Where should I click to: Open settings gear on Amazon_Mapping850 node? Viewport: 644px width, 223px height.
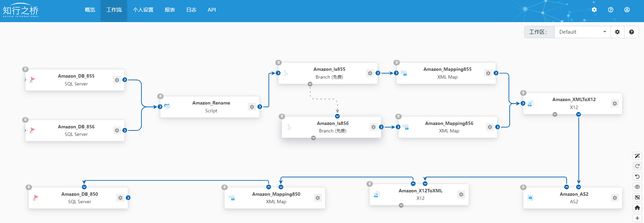coord(318,198)
